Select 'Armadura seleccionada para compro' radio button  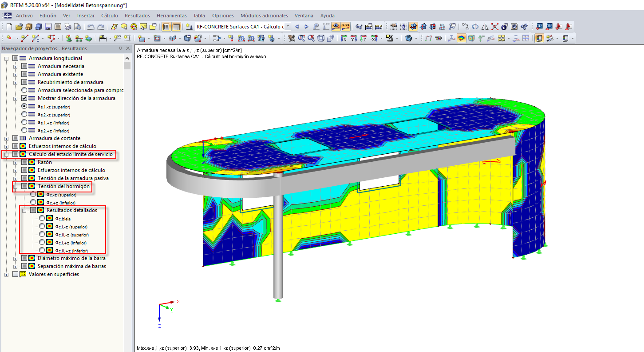coord(24,90)
